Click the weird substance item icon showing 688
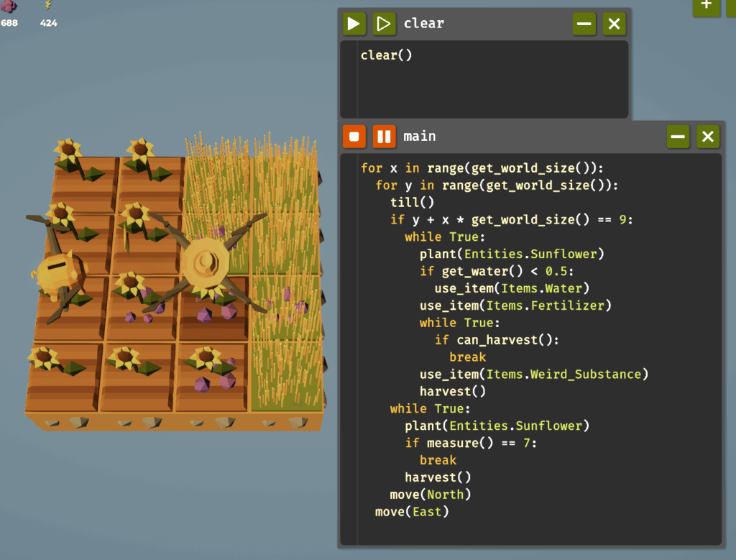Image resolution: width=736 pixels, height=560 pixels. [x=9, y=6]
